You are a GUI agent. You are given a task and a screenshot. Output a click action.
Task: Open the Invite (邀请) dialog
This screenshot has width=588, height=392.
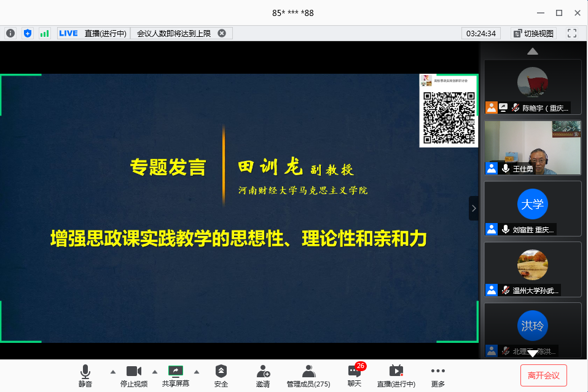click(263, 375)
